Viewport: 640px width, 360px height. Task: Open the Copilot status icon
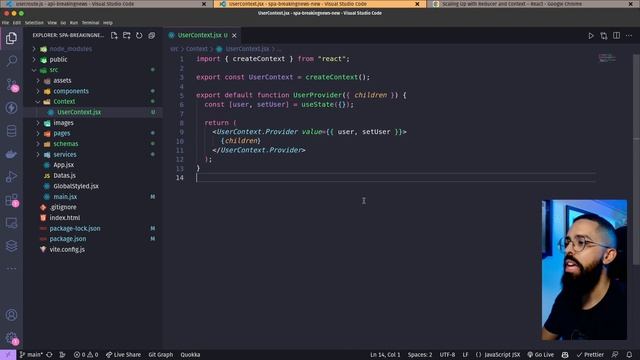(565, 355)
